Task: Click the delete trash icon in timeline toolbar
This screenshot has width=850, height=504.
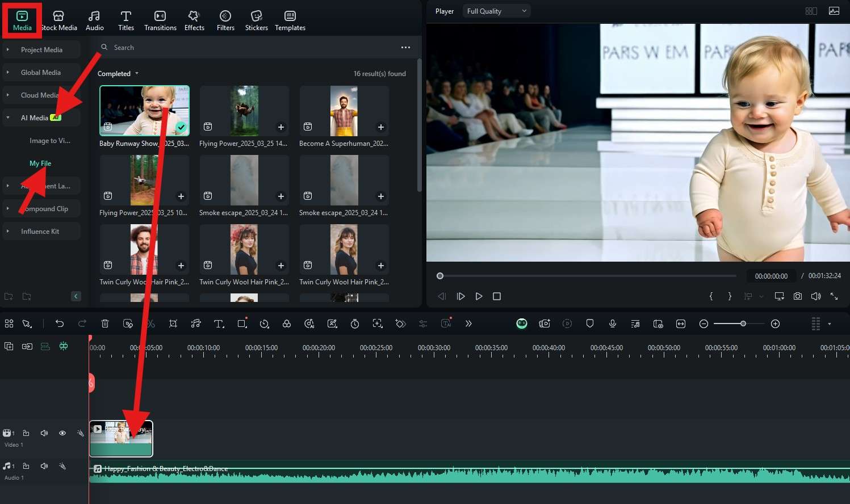Action: pyautogui.click(x=105, y=324)
